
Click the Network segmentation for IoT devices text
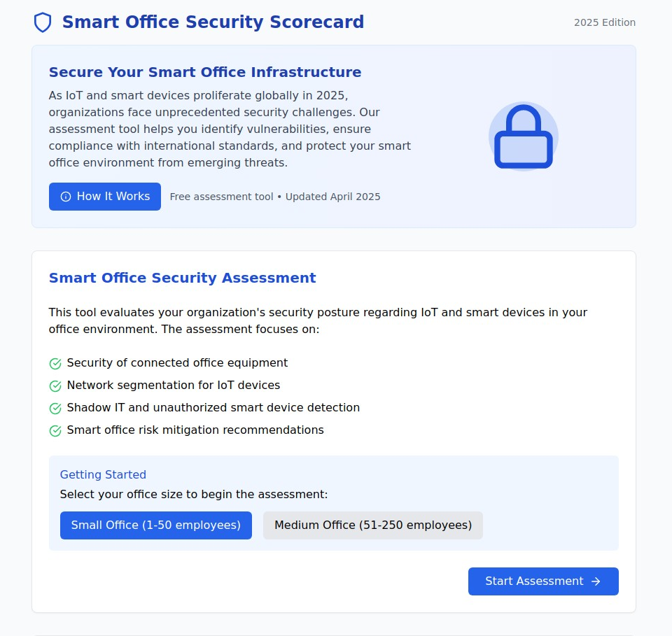(174, 386)
